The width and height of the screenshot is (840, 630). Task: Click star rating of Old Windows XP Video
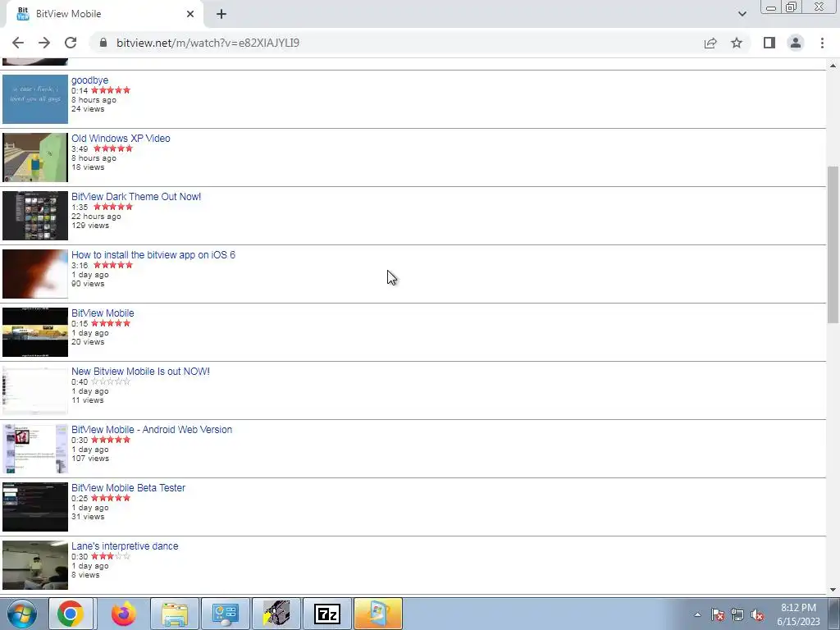(x=113, y=148)
